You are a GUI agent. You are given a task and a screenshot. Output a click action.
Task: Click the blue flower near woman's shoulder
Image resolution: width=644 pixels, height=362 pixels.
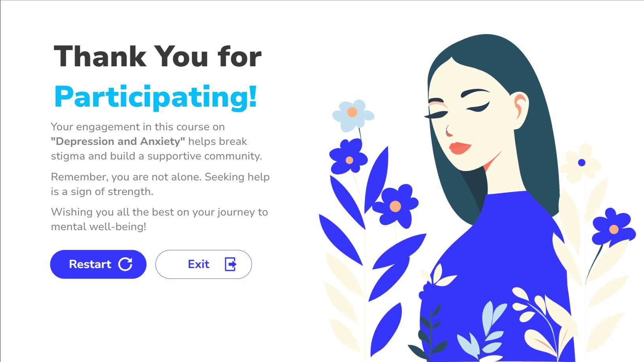(x=395, y=206)
